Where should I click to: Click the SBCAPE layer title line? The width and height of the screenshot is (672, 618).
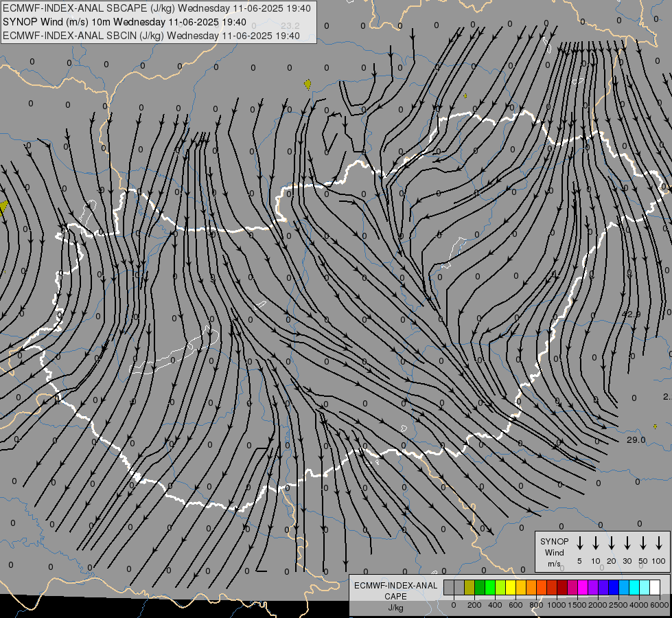pyautogui.click(x=157, y=8)
